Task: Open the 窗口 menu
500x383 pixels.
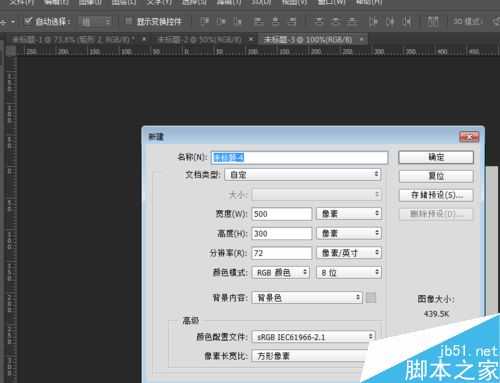Action: (x=332, y=3)
